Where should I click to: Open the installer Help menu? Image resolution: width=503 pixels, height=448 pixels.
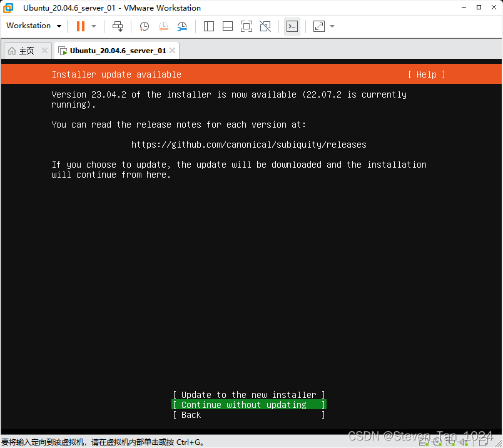426,74
